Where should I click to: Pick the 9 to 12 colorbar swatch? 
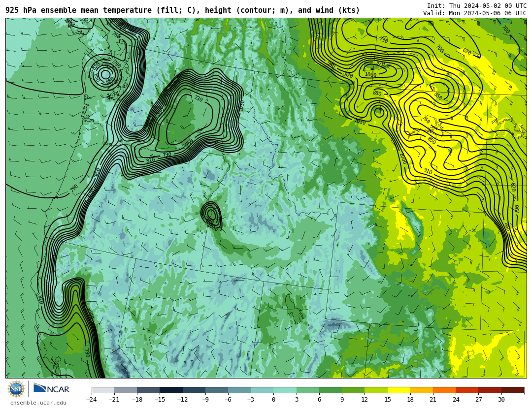(353, 390)
